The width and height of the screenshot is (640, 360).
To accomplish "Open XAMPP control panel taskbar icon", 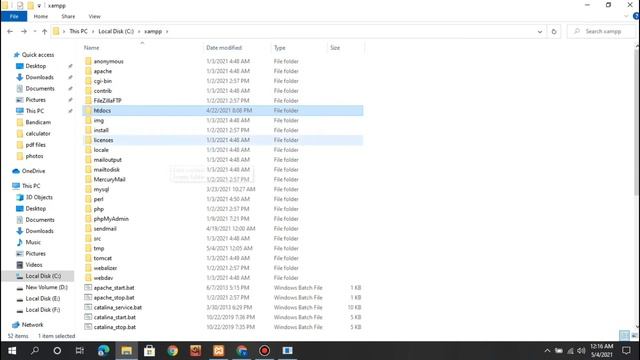I will [218, 351].
